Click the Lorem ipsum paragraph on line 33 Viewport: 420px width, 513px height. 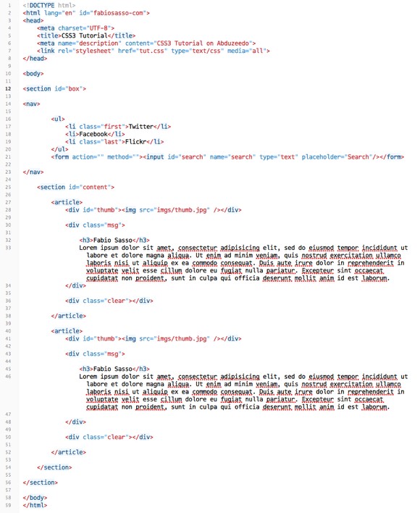coord(243,263)
